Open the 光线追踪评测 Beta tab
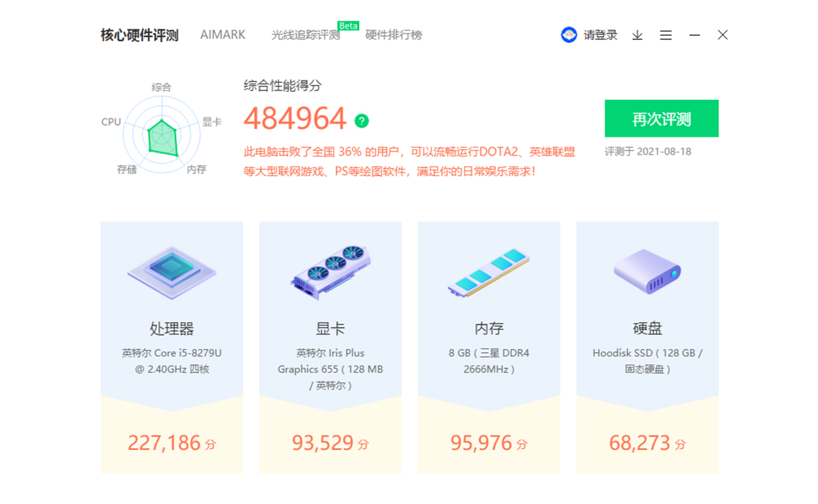The height and width of the screenshot is (504, 818). (305, 36)
